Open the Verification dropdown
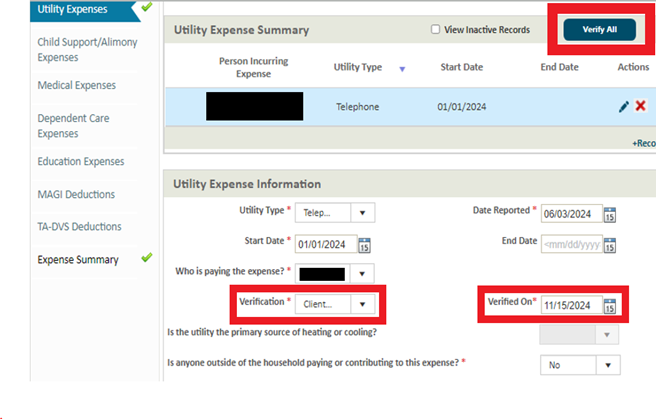This screenshot has width=656, height=419. [335, 304]
